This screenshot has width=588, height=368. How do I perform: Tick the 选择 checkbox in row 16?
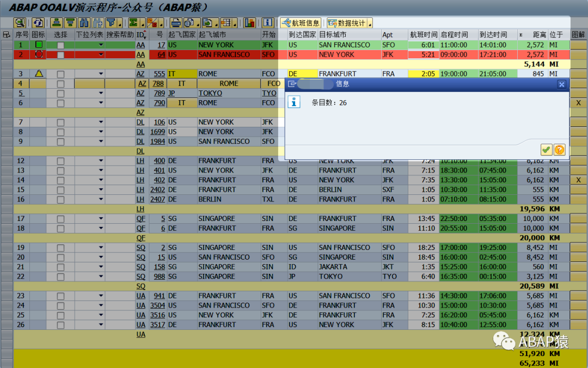pyautogui.click(x=60, y=200)
